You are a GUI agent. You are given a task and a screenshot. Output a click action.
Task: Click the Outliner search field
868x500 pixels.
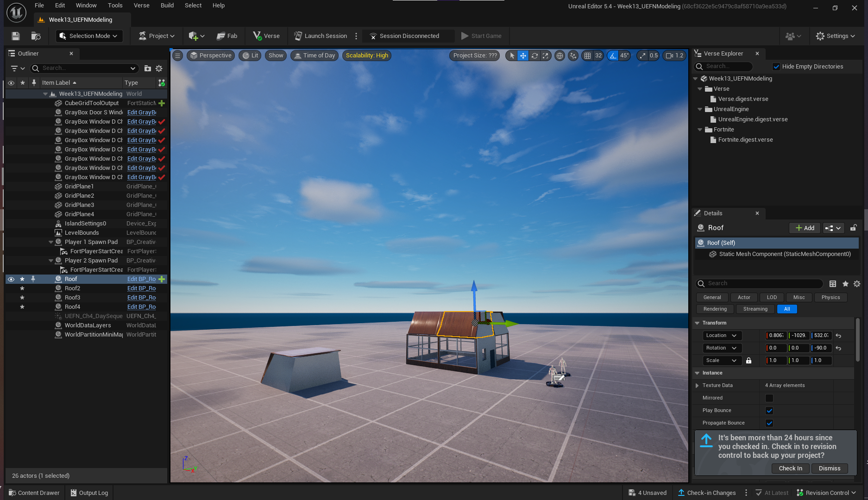coord(84,69)
